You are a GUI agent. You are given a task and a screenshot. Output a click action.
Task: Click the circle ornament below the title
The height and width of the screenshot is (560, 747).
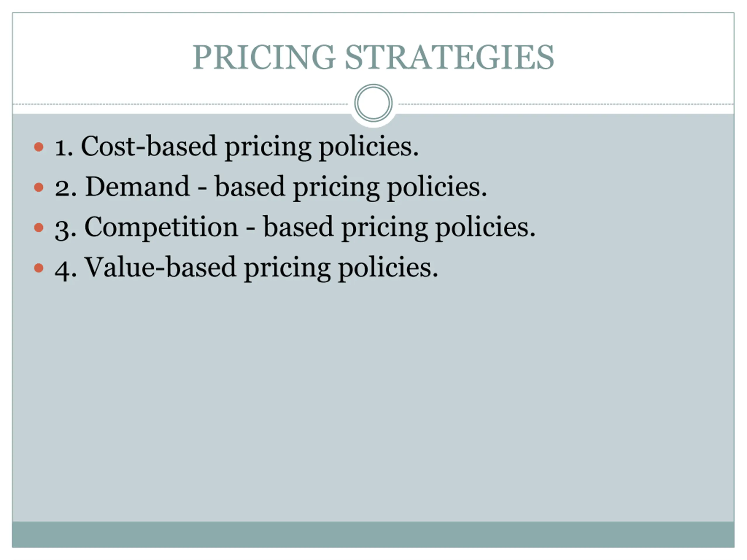point(373,103)
